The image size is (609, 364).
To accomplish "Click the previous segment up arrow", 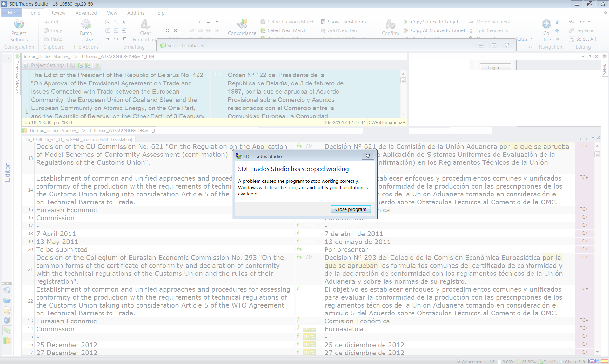I will [x=557, y=22].
